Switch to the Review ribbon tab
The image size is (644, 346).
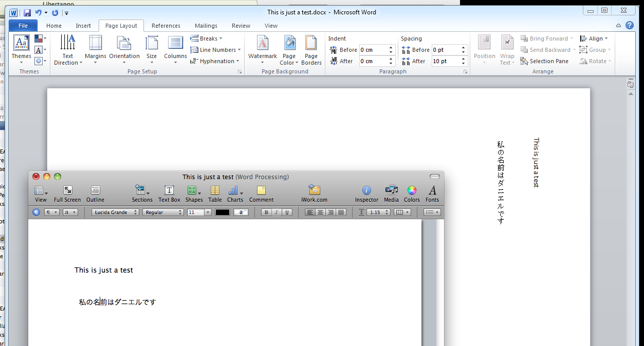[x=241, y=26]
